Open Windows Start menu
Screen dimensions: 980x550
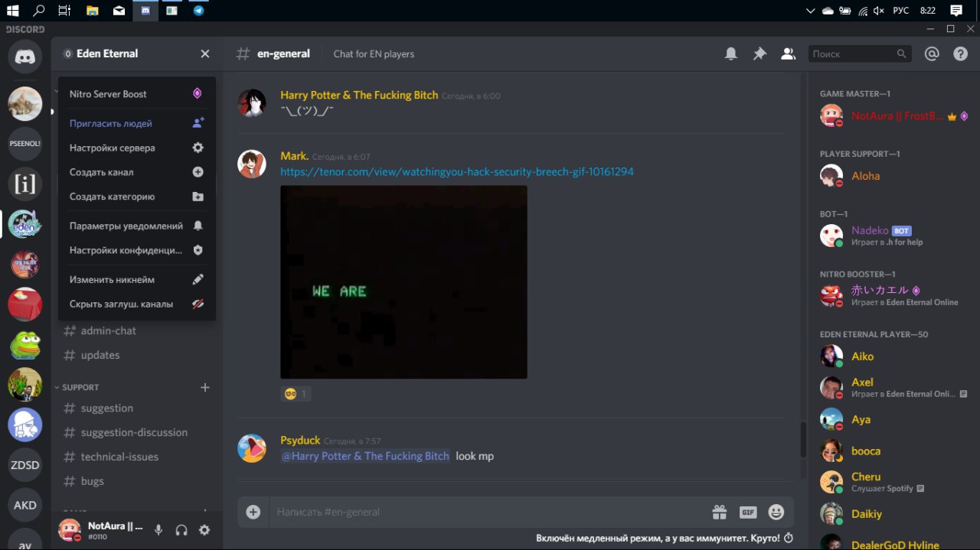[12, 11]
